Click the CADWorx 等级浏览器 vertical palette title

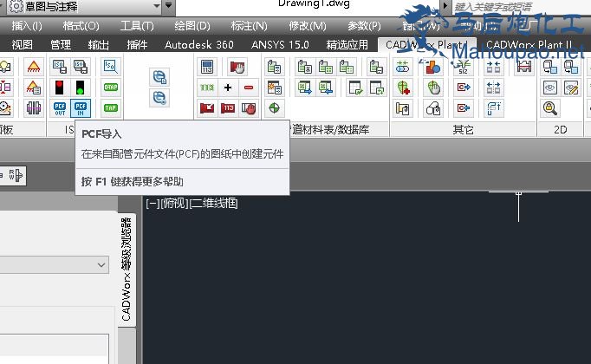click(x=127, y=270)
